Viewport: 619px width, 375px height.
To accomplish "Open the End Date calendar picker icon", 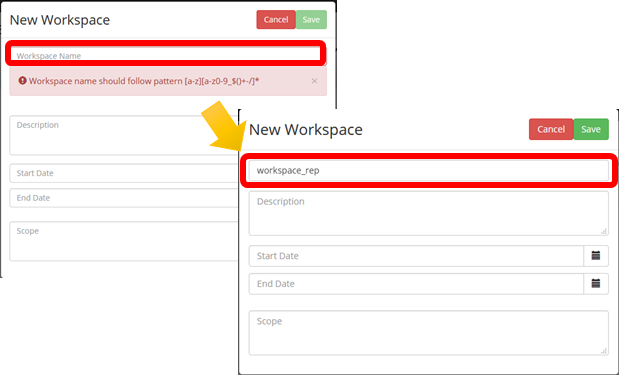I will tap(596, 283).
